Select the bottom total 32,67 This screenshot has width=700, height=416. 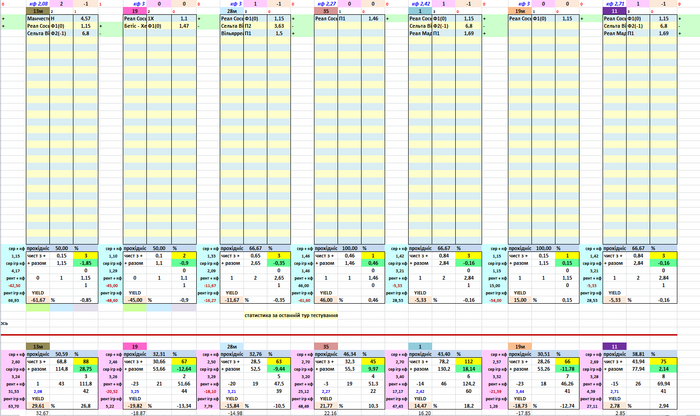click(42, 413)
